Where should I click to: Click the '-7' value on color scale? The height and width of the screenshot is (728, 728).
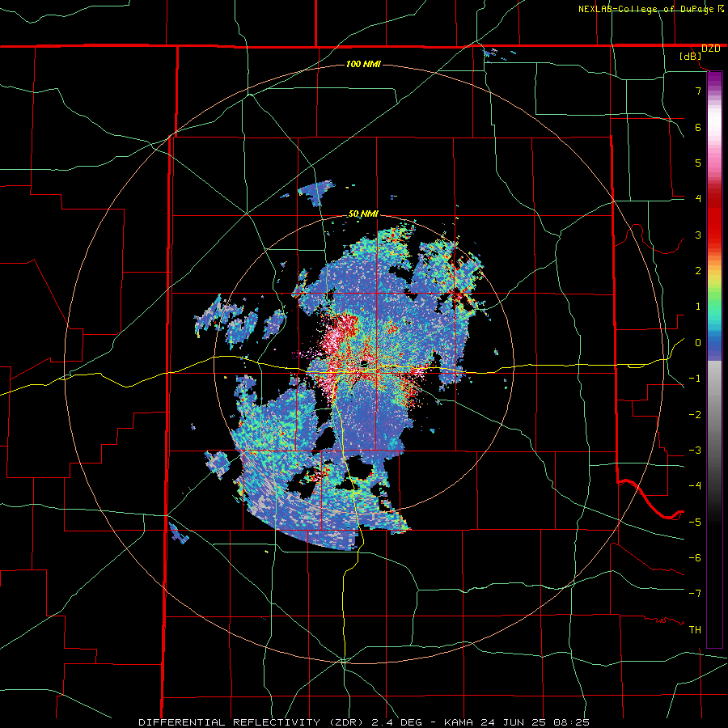coord(695,594)
